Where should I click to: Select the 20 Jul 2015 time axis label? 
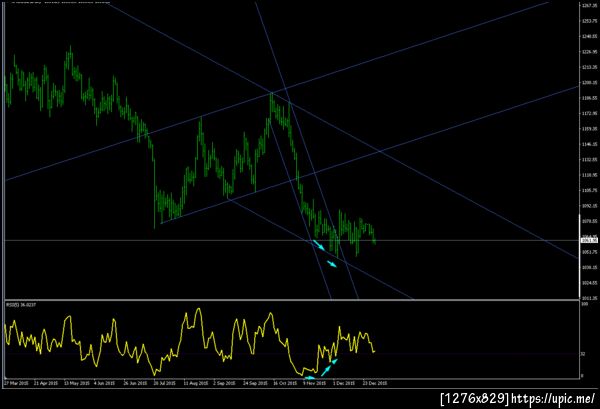(x=164, y=383)
